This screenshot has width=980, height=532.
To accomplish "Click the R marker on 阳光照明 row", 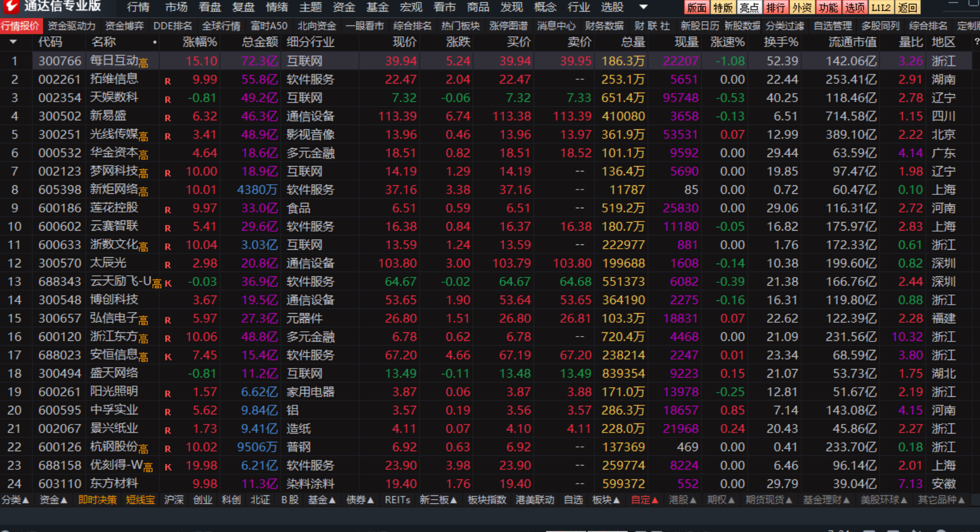I will click(168, 394).
